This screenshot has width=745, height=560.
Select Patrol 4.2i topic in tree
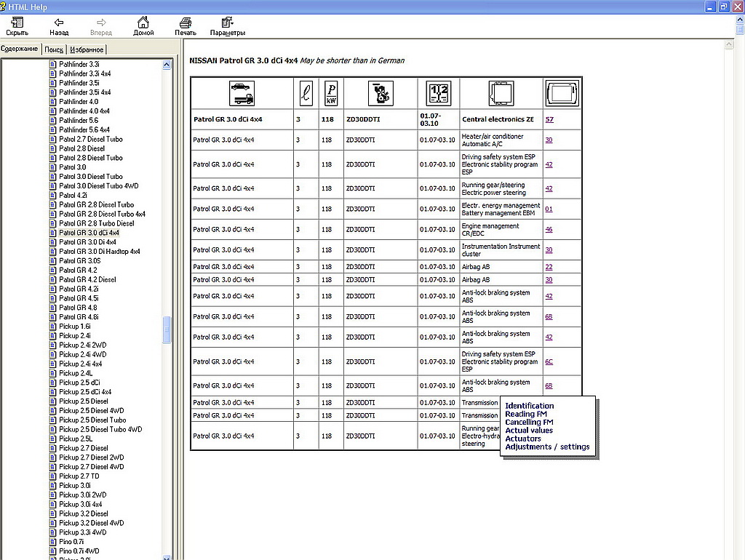[73, 196]
